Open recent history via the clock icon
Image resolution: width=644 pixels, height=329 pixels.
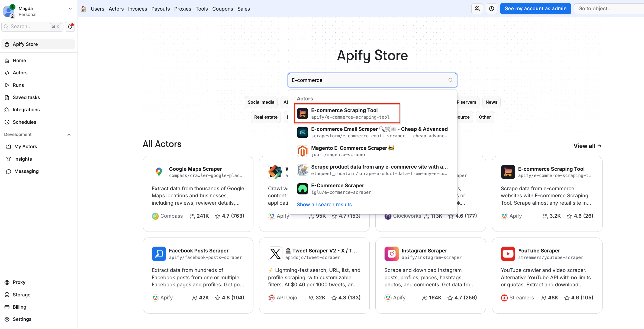click(491, 8)
